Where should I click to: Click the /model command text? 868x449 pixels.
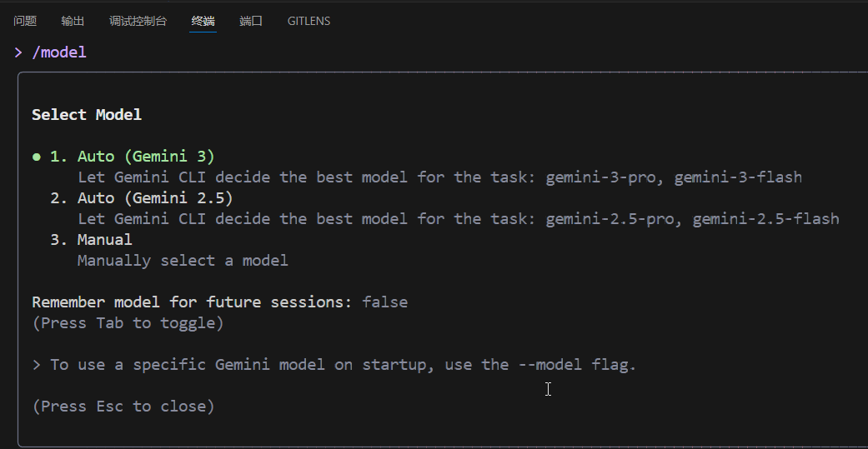tap(59, 52)
